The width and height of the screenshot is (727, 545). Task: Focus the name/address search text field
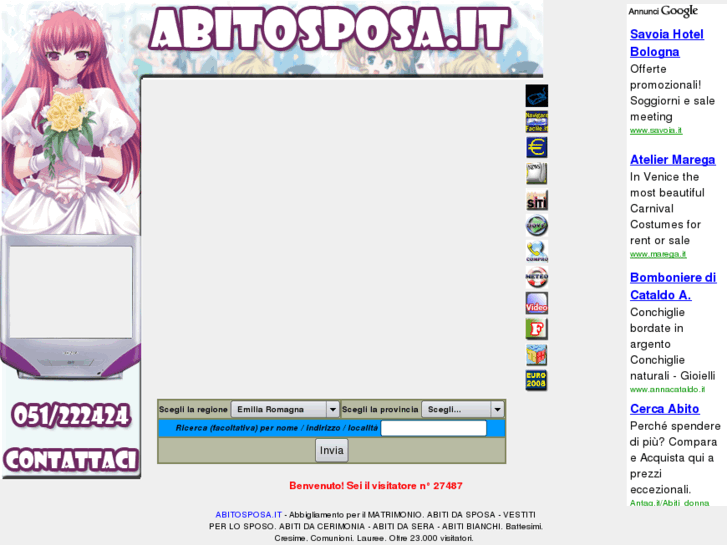pyautogui.click(x=434, y=428)
